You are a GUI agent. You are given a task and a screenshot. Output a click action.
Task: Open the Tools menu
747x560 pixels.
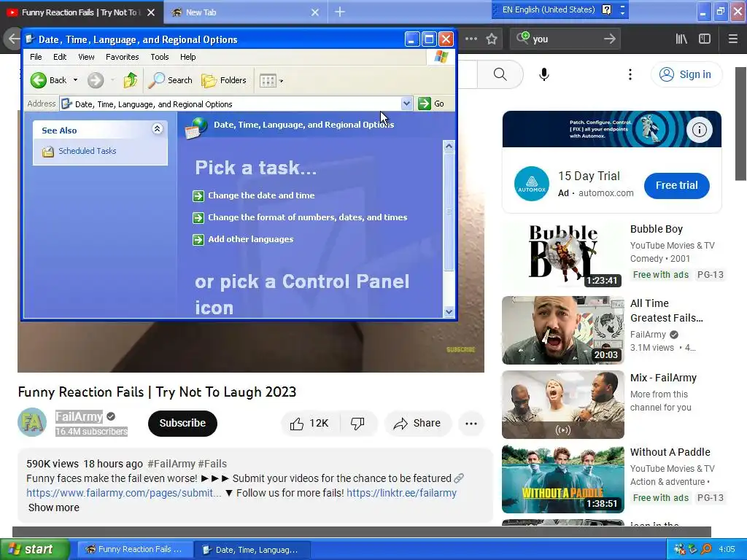[x=160, y=57]
